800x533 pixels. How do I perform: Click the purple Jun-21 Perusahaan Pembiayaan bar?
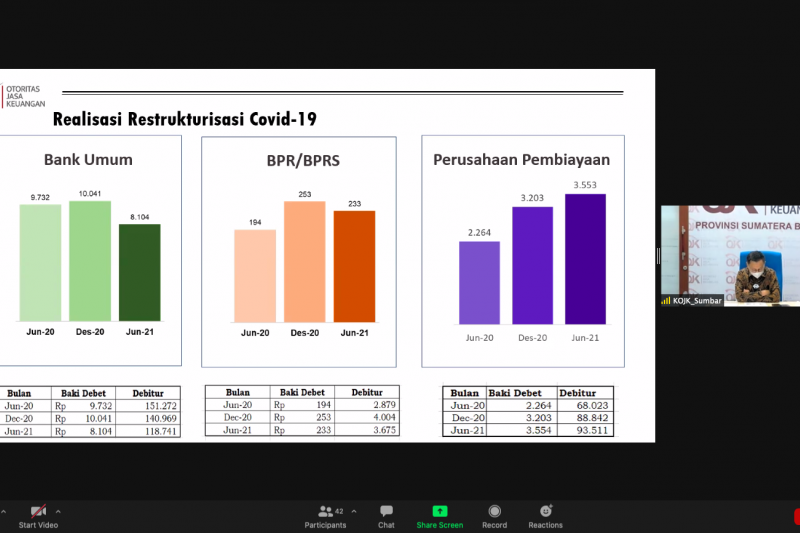[x=585, y=259]
